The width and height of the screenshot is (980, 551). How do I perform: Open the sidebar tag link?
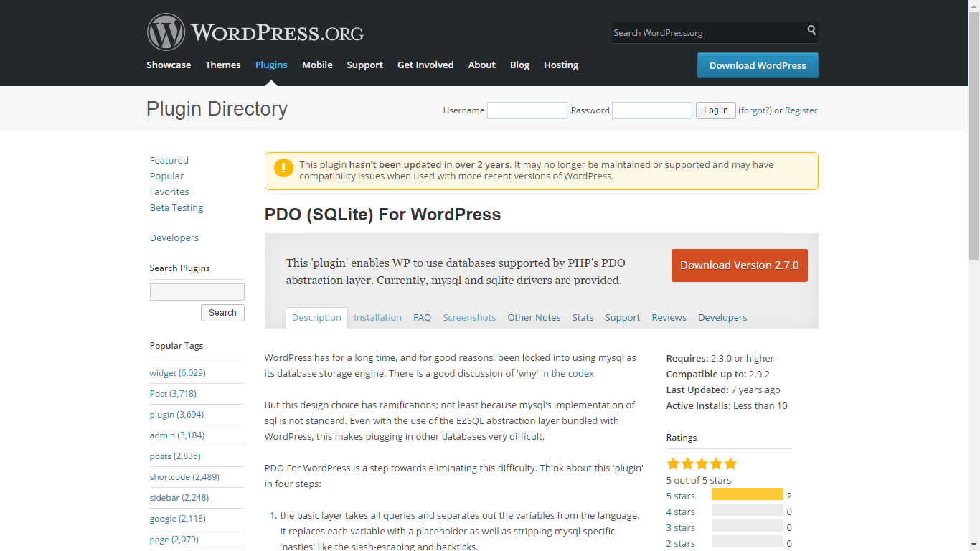coord(179,498)
